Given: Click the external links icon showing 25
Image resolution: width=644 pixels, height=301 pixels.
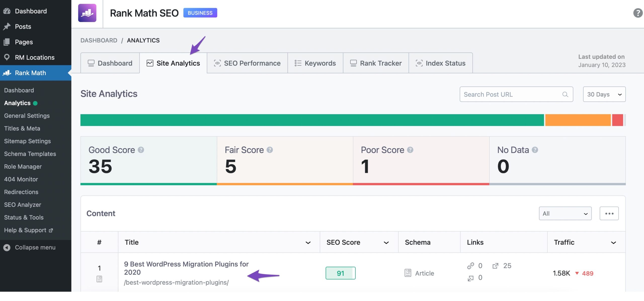Looking at the screenshot, I should point(495,266).
